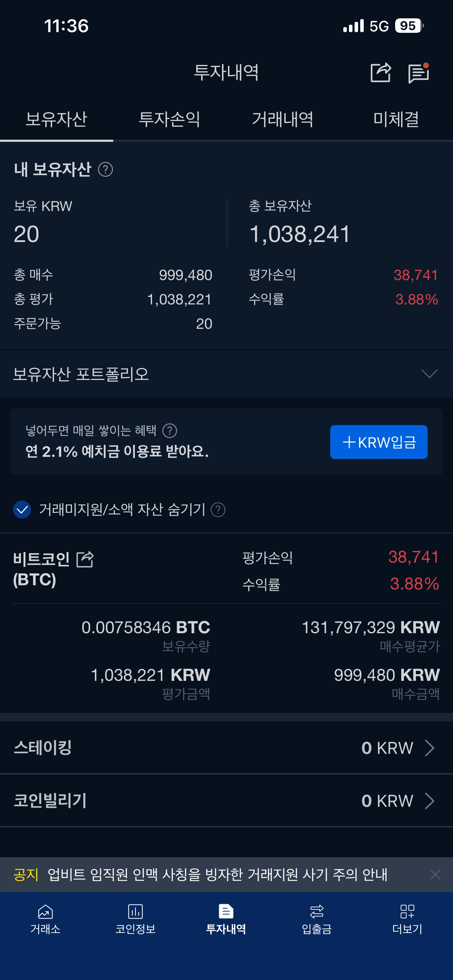Open the 스테이킹 row chevron
Viewport: 453px width, 980px height.
pos(429,748)
